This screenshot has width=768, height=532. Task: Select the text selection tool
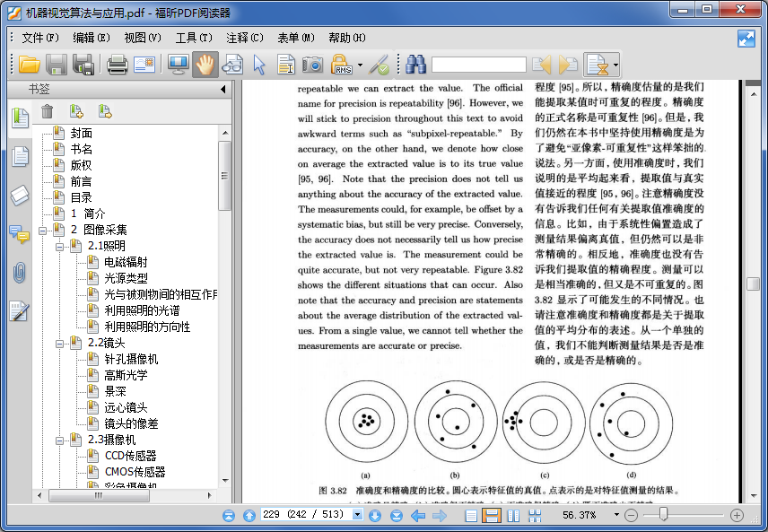click(286, 65)
